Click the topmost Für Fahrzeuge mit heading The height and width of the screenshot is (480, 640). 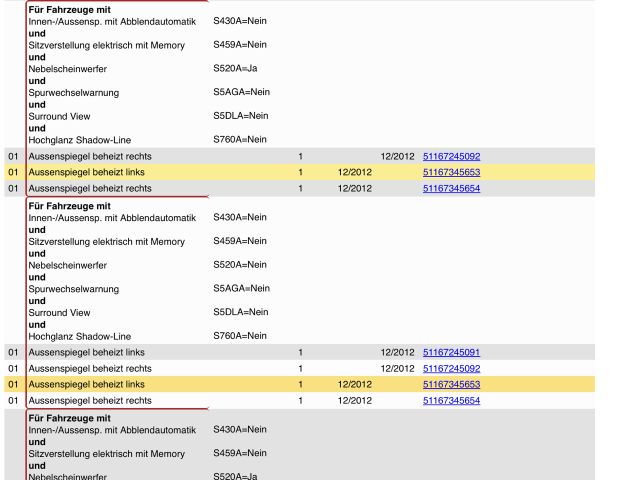pyautogui.click(x=68, y=9)
